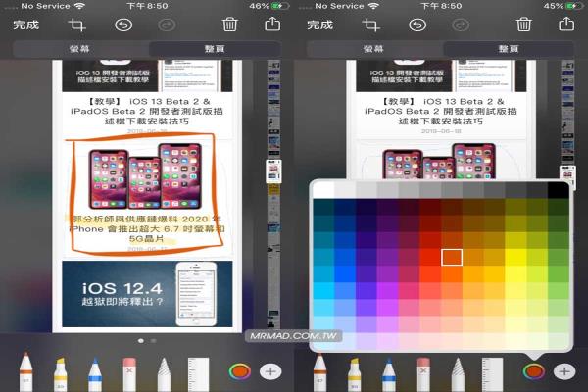588x392 pixels.
Task: Click the three iPhones image in left screenshot
Action: coord(145,176)
